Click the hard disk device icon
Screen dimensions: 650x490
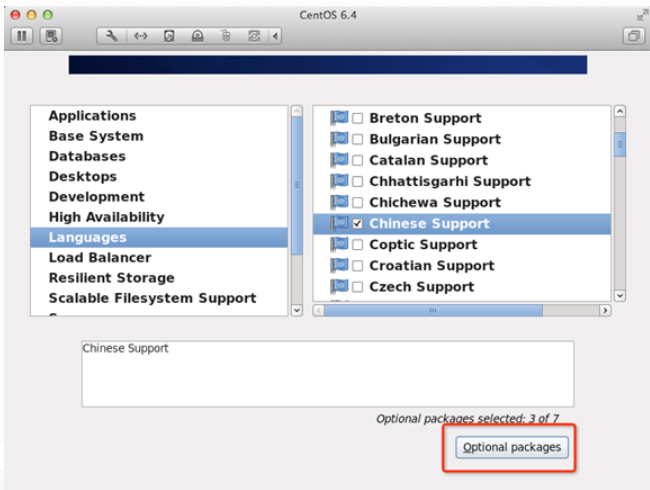tap(169, 36)
